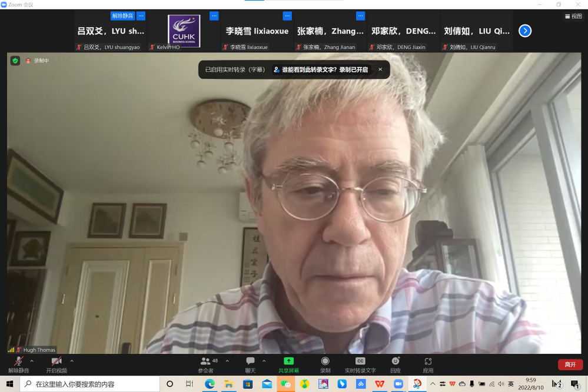This screenshot has height=392, width=588.
Task: Click the Share Screen (共享屏幕) icon
Action: [288, 361]
